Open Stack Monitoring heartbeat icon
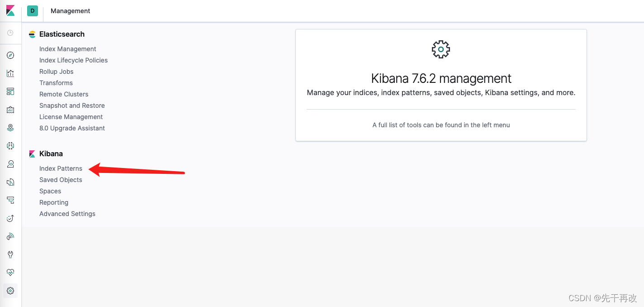 pyautogui.click(x=10, y=273)
